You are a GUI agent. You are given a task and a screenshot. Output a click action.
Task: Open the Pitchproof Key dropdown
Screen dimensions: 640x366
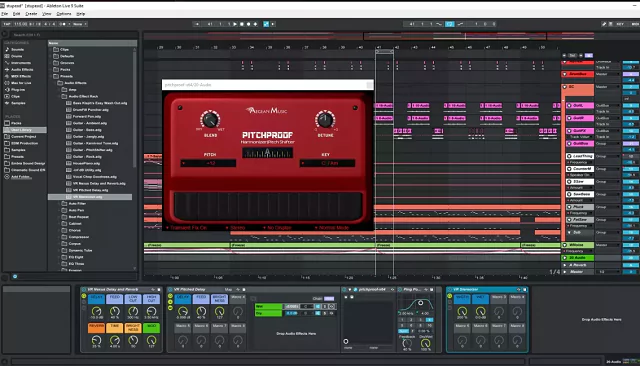pyautogui.click(x=327, y=163)
